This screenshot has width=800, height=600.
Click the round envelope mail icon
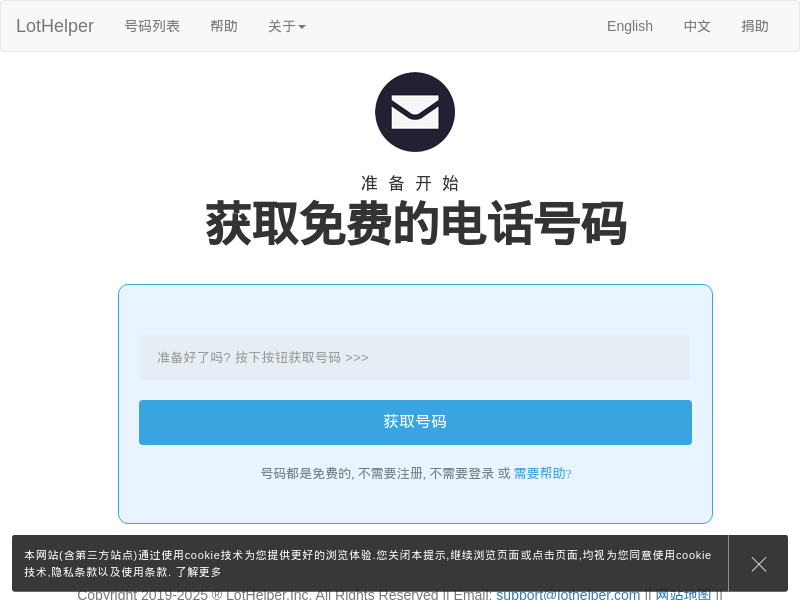pos(415,112)
